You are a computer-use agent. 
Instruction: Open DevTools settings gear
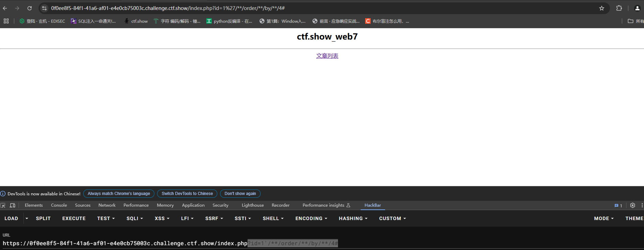(x=633, y=205)
